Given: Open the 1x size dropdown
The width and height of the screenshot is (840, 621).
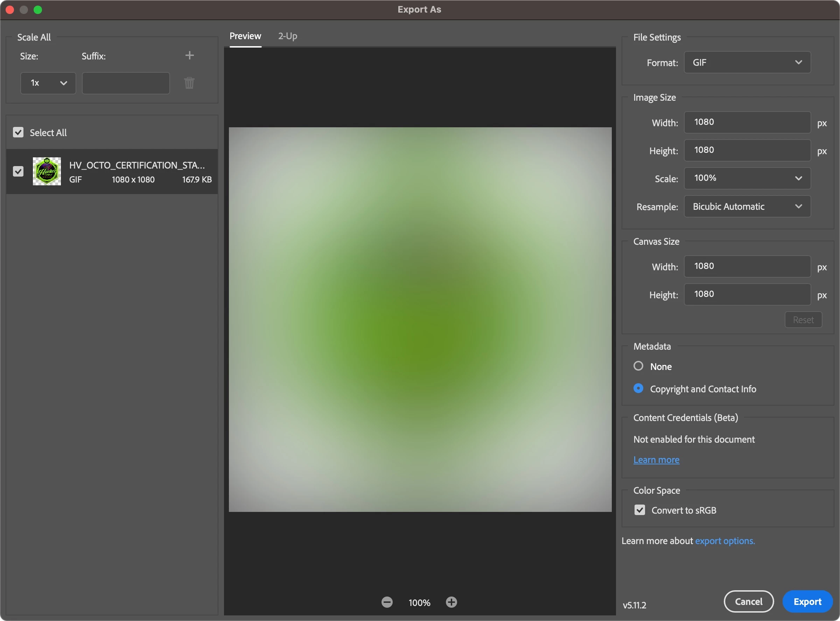Looking at the screenshot, I should [48, 83].
